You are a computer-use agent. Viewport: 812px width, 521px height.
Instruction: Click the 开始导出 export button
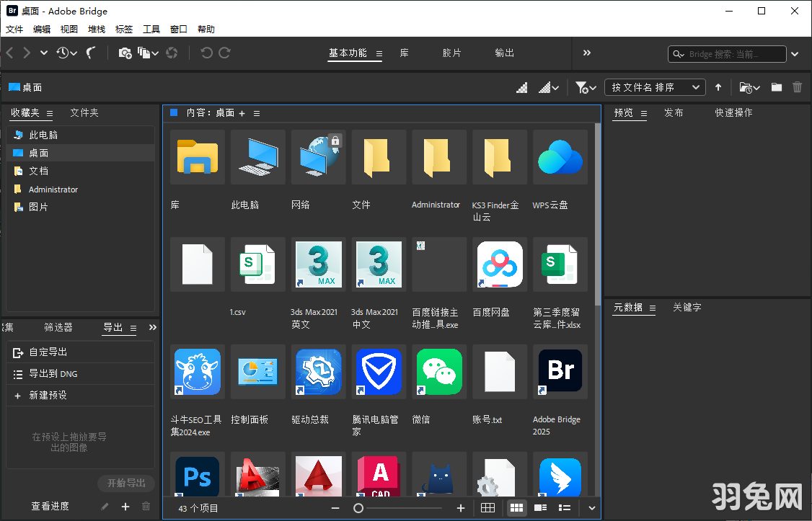click(125, 484)
